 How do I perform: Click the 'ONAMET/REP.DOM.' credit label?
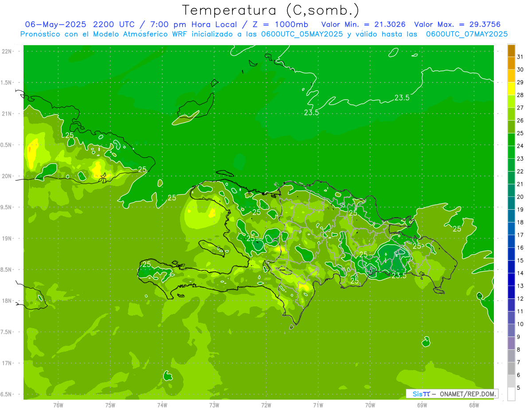coord(468,394)
